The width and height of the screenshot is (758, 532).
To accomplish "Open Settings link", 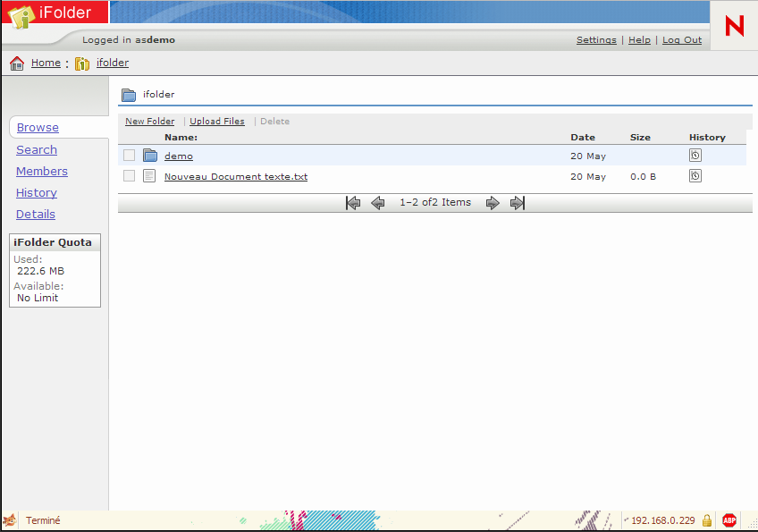I will 596,40.
